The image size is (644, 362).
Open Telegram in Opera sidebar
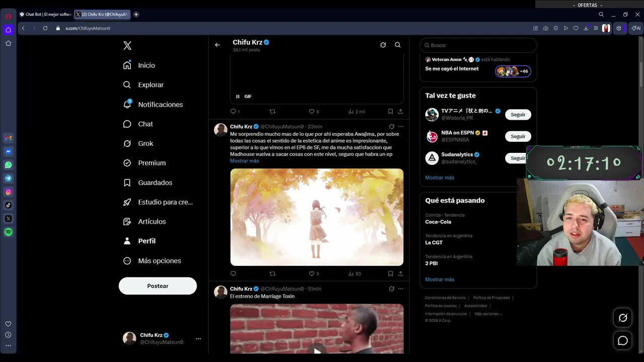[9, 178]
